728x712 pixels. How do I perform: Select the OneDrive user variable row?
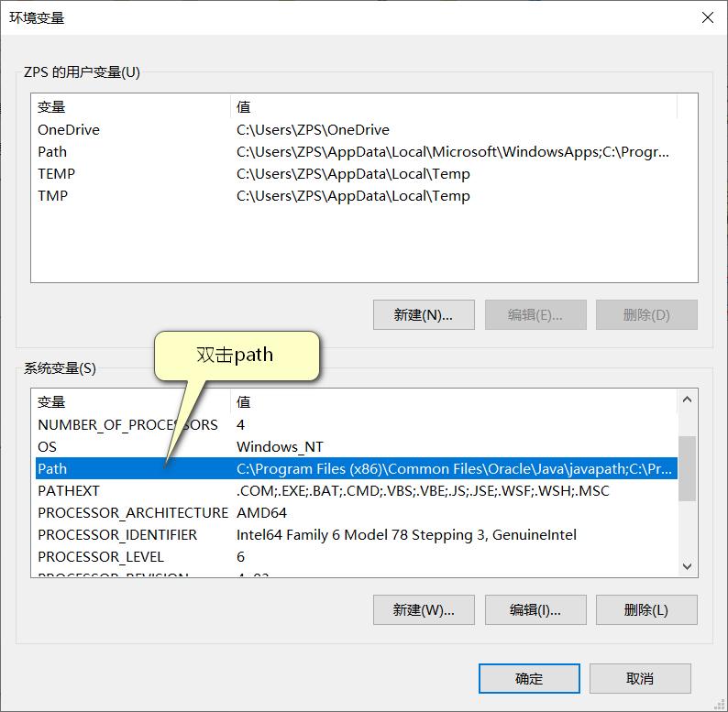[357, 129]
